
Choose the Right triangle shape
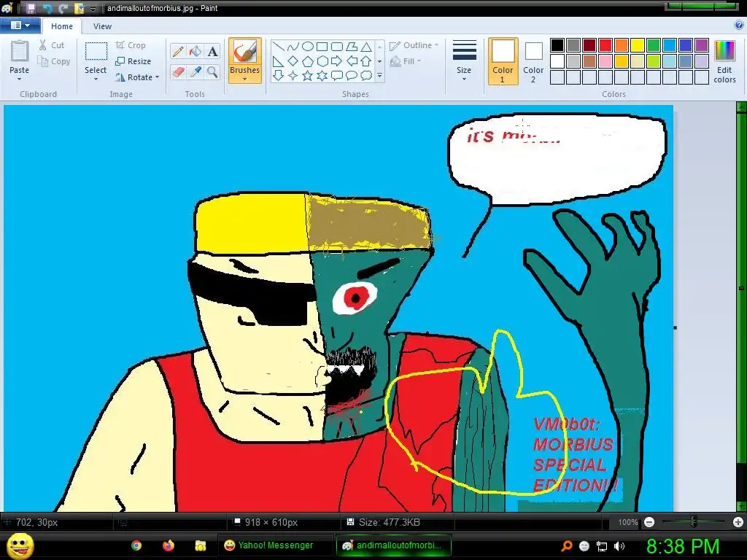click(278, 61)
